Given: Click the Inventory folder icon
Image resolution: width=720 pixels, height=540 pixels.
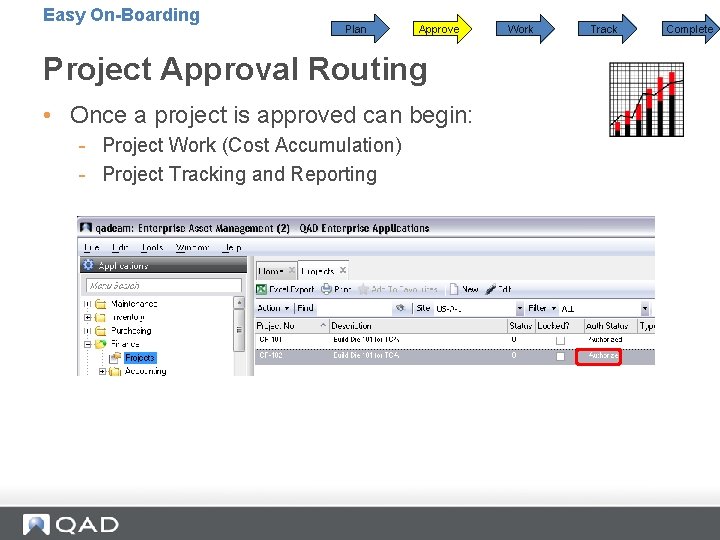Looking at the screenshot, I should click(100, 317).
